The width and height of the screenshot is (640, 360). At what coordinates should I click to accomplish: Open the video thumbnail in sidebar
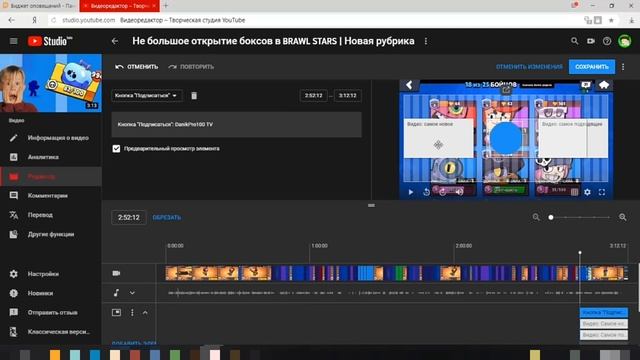tap(51, 83)
